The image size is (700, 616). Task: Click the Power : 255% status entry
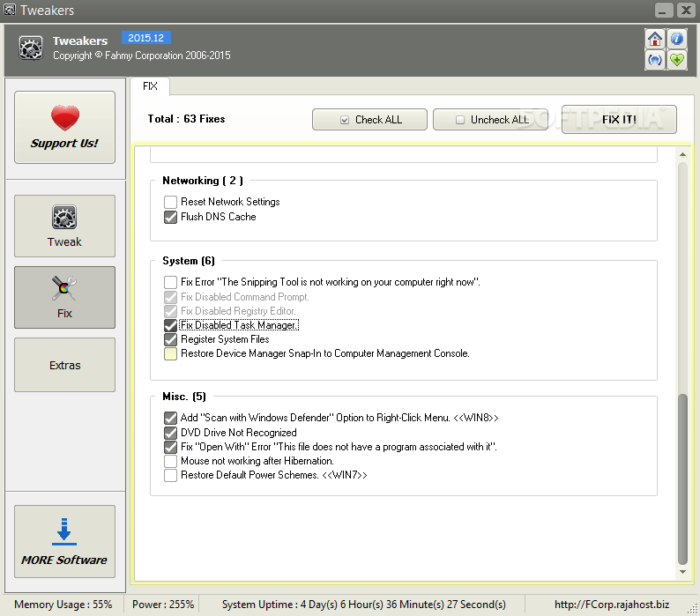click(x=163, y=605)
